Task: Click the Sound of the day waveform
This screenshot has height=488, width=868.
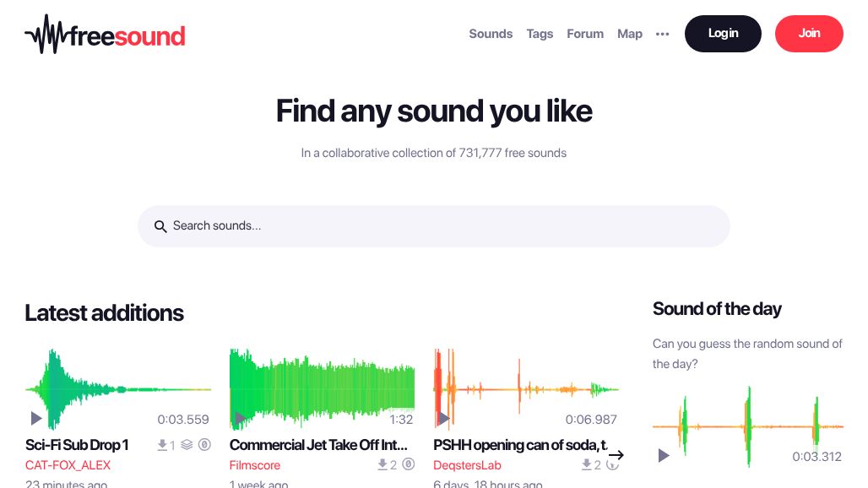Action: pyautogui.click(x=748, y=426)
